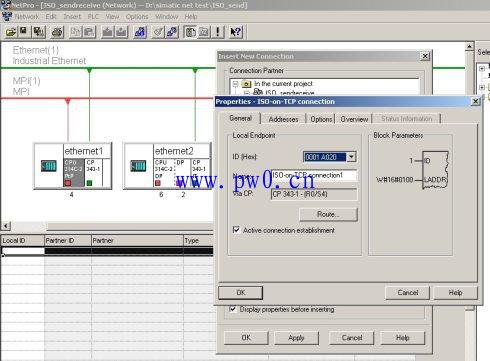Open the Options tab
The image size is (490, 361).
(321, 119)
